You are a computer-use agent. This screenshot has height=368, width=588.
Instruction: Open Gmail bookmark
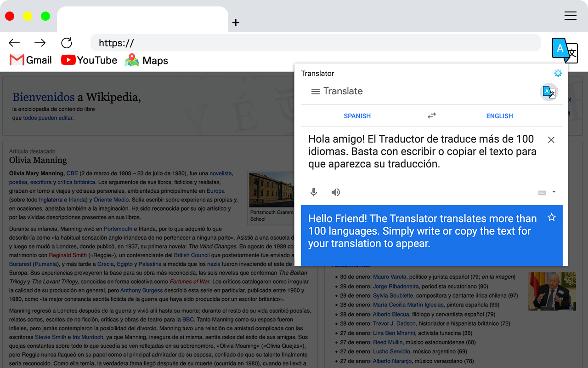[x=31, y=60]
